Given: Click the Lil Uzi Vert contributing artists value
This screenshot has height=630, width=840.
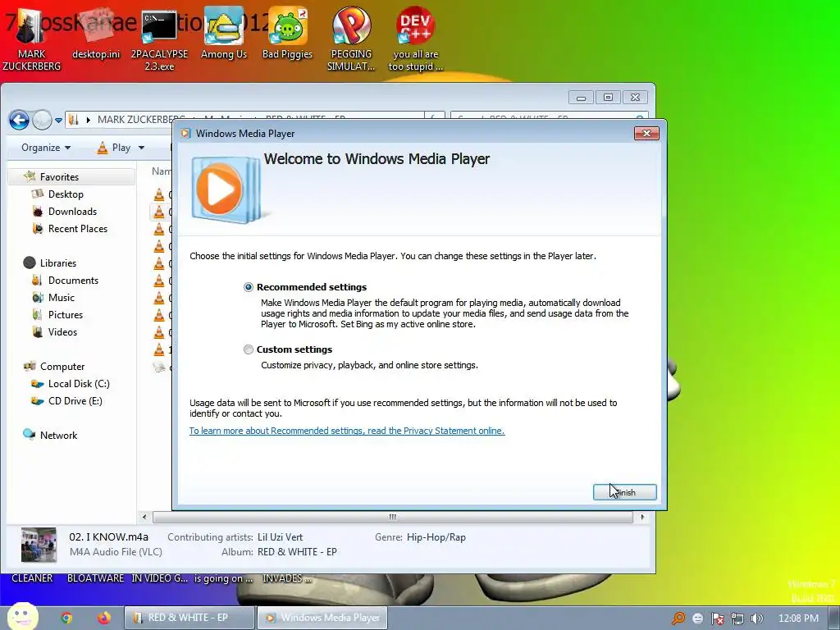Looking at the screenshot, I should click(281, 537).
